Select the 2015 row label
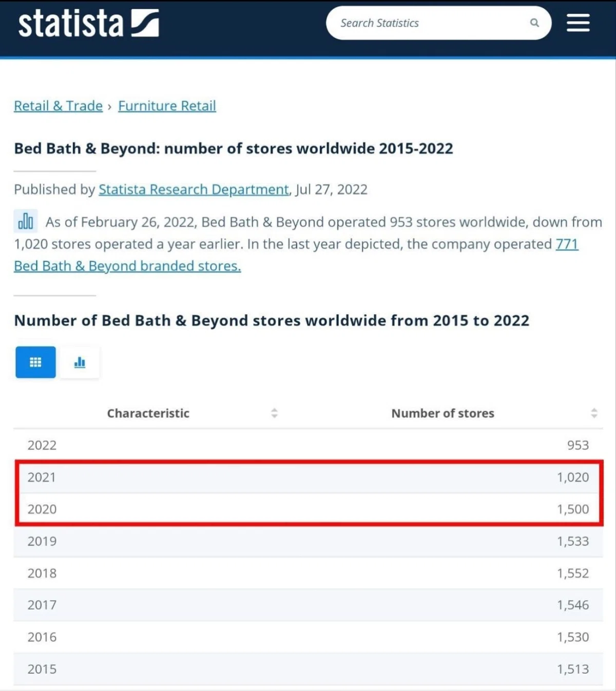Image resolution: width=616 pixels, height=691 pixels. coord(42,669)
